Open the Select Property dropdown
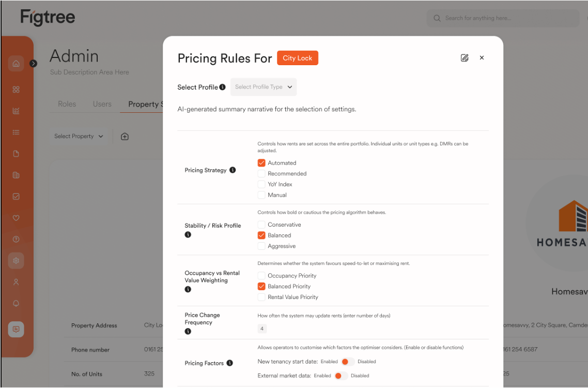The height and width of the screenshot is (388, 588). (x=79, y=137)
